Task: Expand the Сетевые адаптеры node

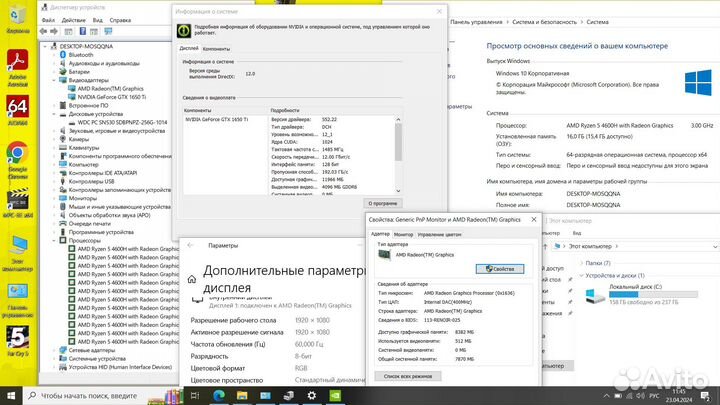Action: coord(54,350)
